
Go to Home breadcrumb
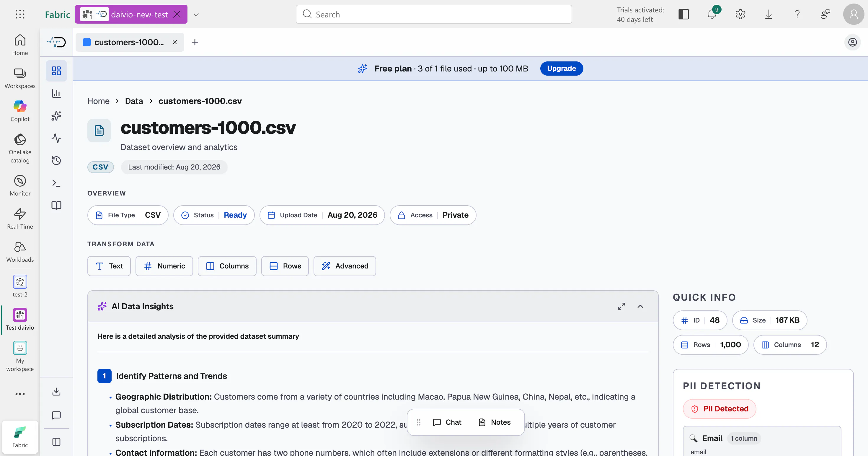(98, 101)
